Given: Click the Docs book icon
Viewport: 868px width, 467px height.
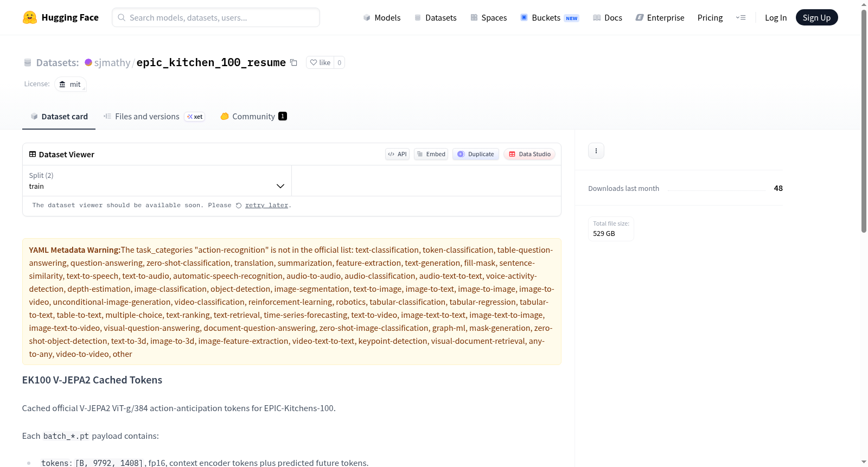Looking at the screenshot, I should (597, 17).
